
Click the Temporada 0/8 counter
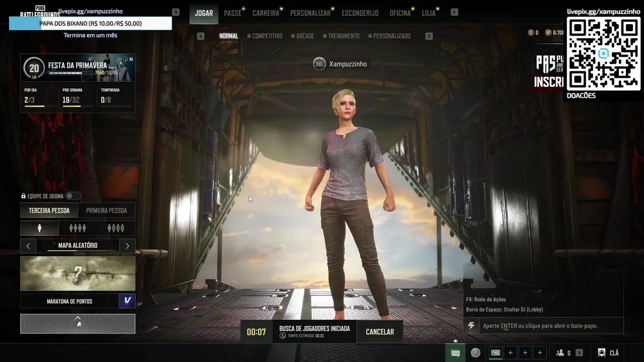(106, 100)
